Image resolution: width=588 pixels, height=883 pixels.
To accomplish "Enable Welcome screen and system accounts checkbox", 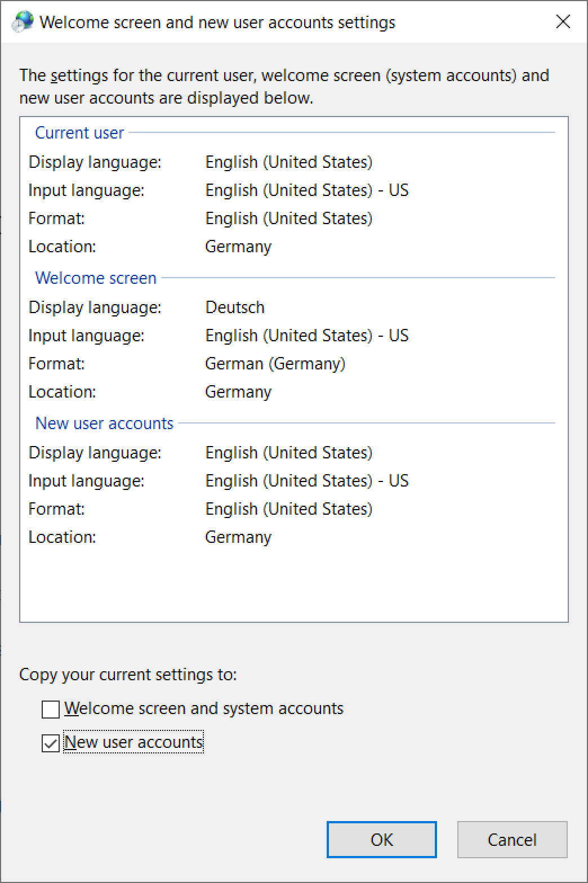I will coord(51,709).
